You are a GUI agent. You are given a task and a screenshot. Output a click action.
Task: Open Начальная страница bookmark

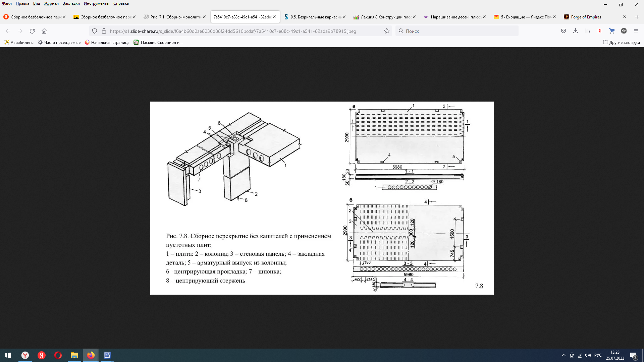[107, 43]
